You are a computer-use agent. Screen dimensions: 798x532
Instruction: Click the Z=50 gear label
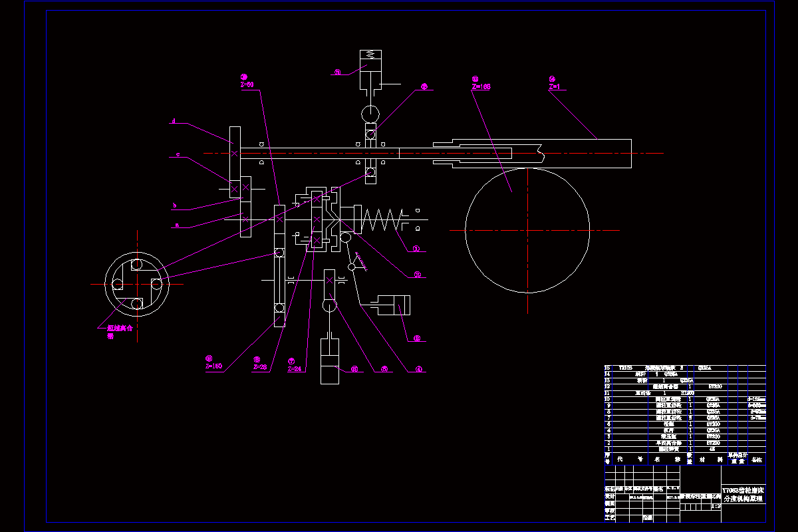[247, 84]
